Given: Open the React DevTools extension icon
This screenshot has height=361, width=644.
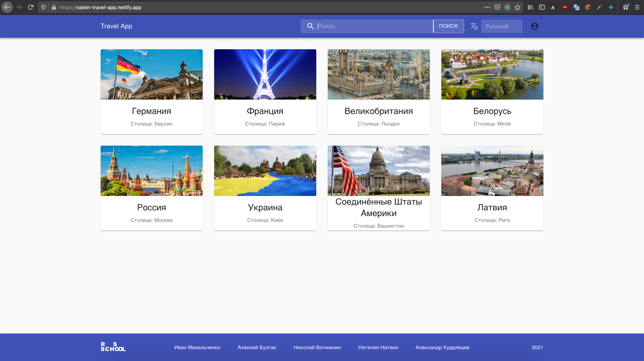Looking at the screenshot, I should (611, 7).
